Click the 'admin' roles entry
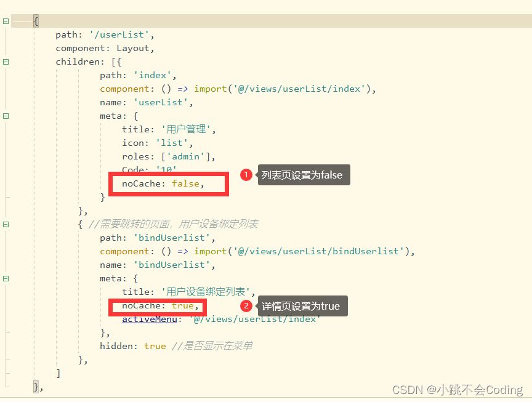The image size is (532, 402). point(186,156)
